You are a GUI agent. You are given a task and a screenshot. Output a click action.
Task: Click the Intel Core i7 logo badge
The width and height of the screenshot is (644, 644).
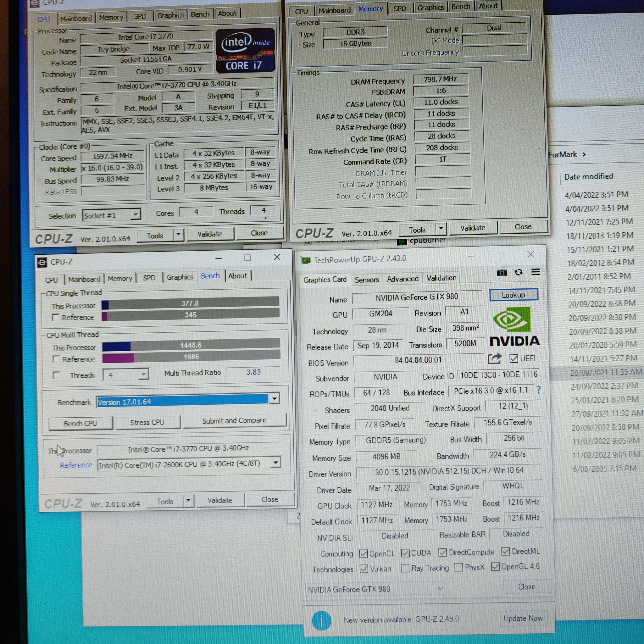pyautogui.click(x=245, y=50)
